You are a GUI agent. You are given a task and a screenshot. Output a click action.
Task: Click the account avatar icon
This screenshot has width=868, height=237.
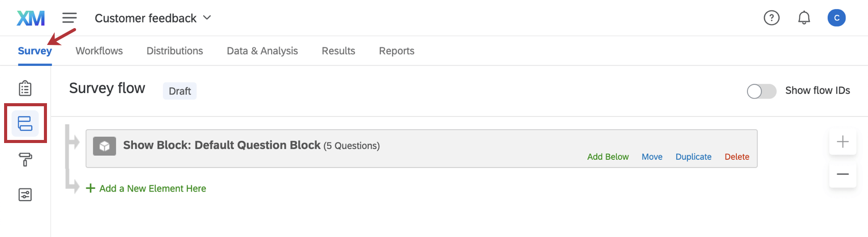pyautogui.click(x=836, y=18)
